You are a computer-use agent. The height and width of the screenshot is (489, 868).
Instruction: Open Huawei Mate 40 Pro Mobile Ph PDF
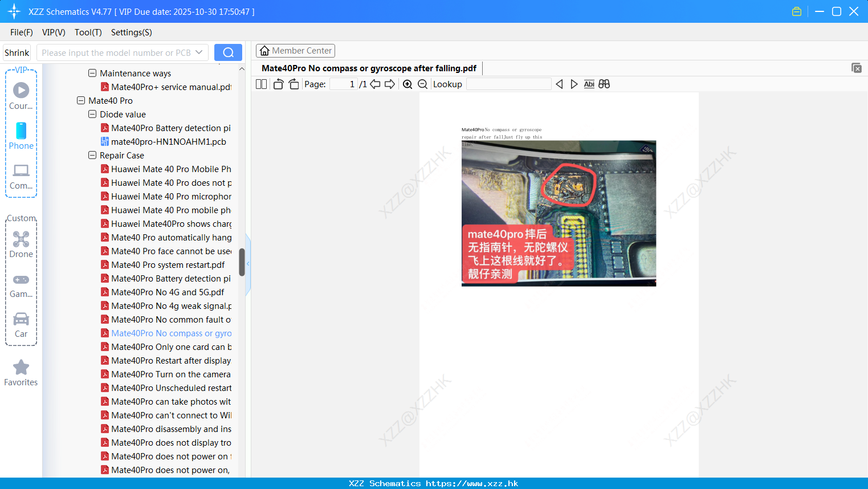click(166, 169)
